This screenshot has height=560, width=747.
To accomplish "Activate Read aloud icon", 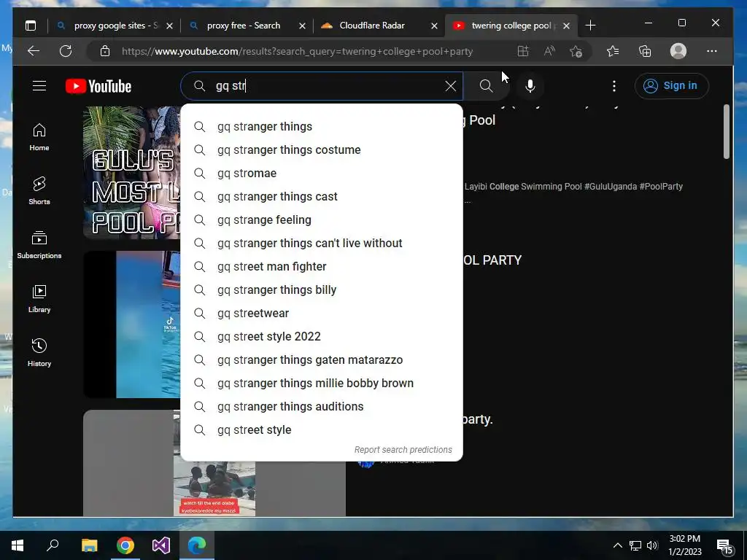I will click(x=549, y=51).
